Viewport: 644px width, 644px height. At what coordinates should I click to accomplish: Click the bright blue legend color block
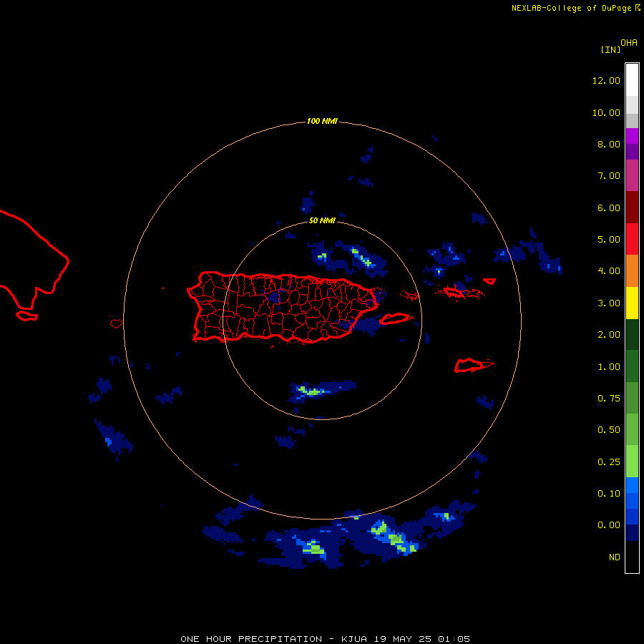(x=632, y=485)
